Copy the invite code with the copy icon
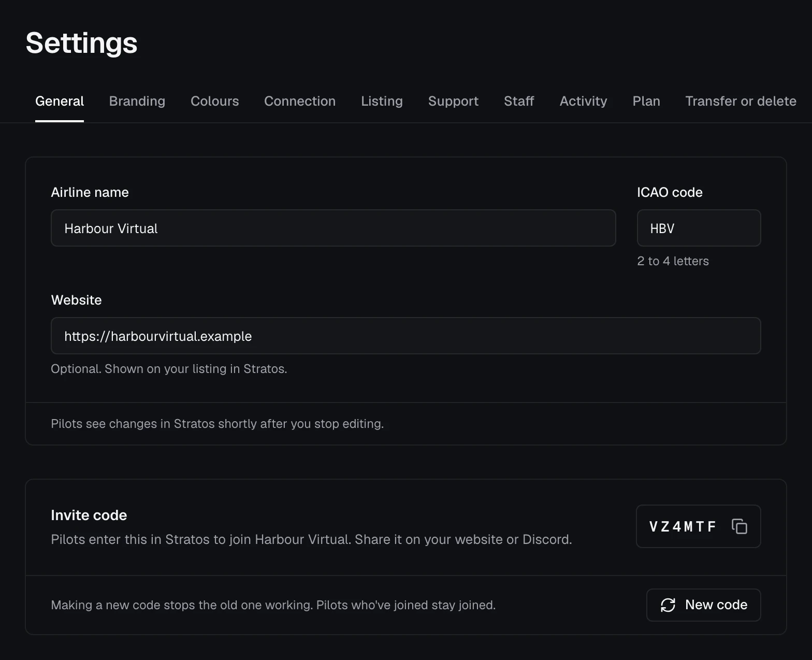Viewport: 812px width, 660px height. pos(739,526)
